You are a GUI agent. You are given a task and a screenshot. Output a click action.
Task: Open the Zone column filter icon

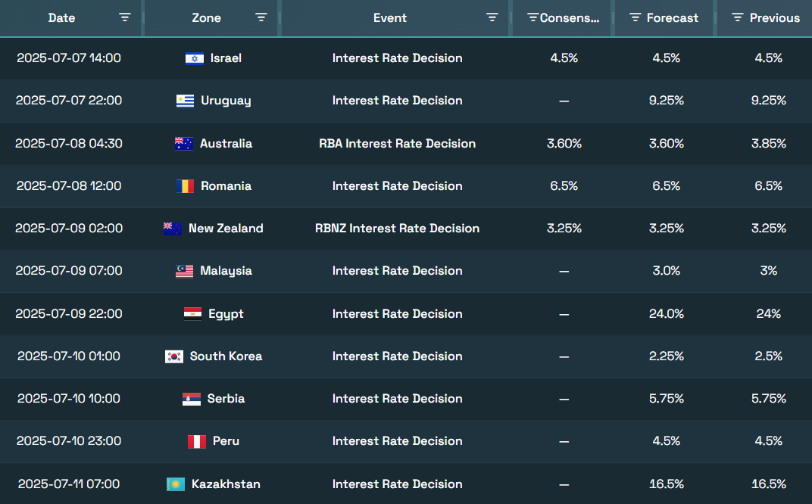[x=261, y=17]
